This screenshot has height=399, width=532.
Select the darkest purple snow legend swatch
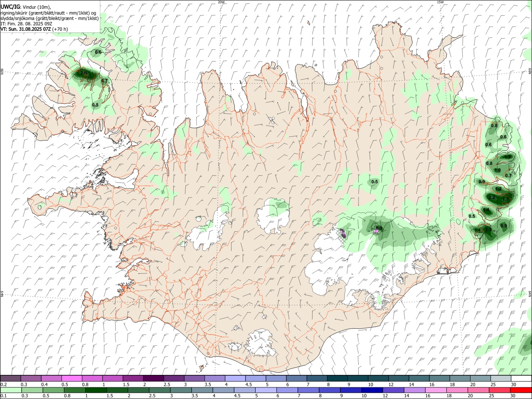click(153, 379)
